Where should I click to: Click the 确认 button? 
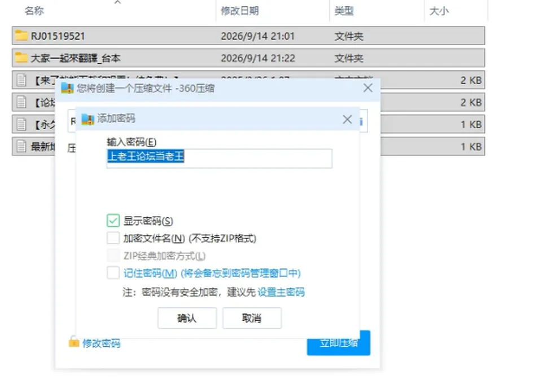point(187,318)
